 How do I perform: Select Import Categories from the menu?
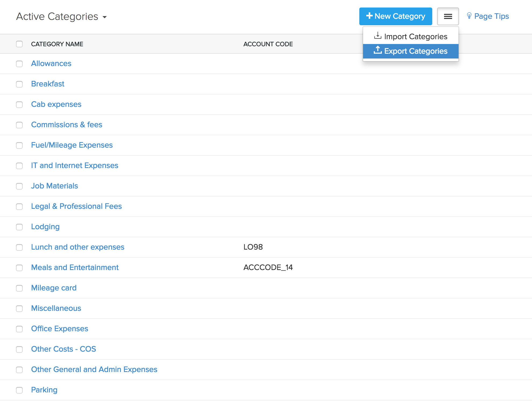tap(416, 36)
